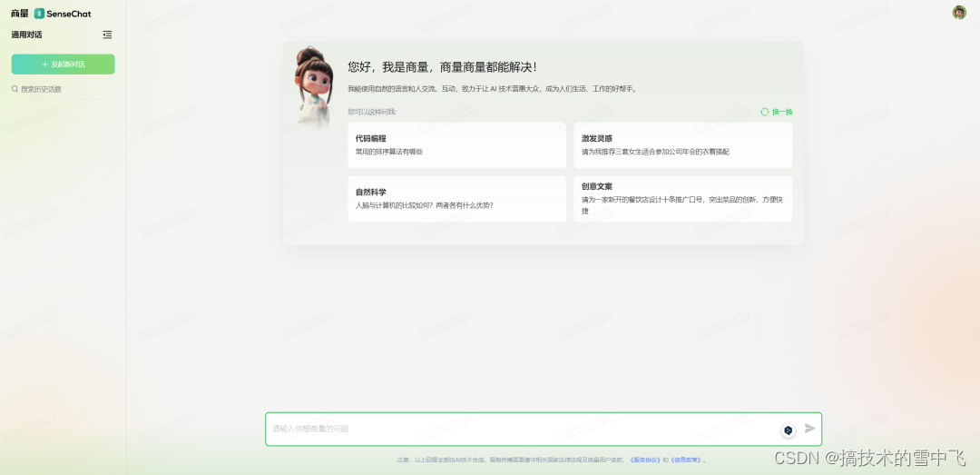Click the send arrow icon in input box
The width and height of the screenshot is (980, 475).
pyautogui.click(x=810, y=428)
